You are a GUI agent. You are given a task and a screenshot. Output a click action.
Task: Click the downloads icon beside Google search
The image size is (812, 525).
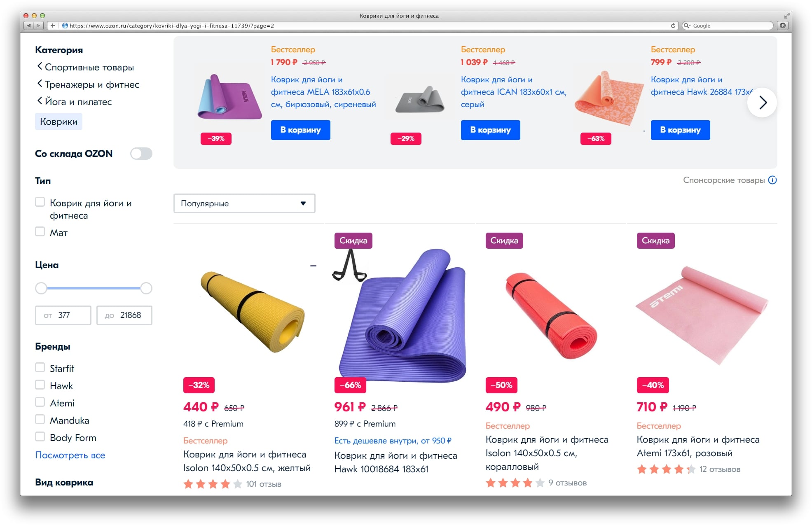click(x=783, y=26)
